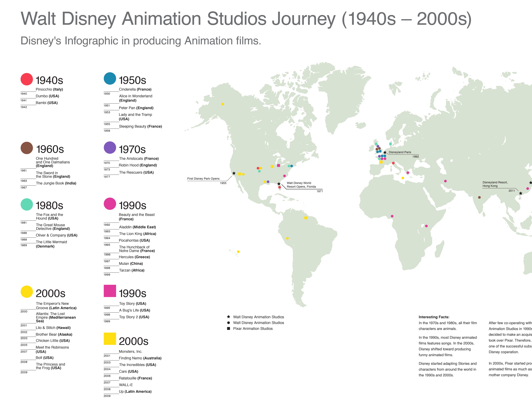This screenshot has width=532, height=399.
Task: Select the 1940 year tick beside Pinocchio
Action: tap(24, 94)
